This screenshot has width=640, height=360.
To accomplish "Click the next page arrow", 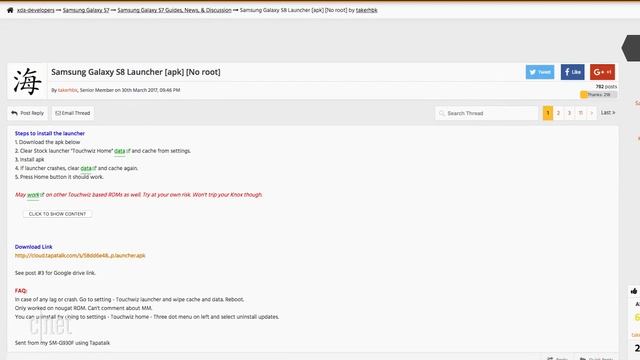I will click(x=591, y=113).
